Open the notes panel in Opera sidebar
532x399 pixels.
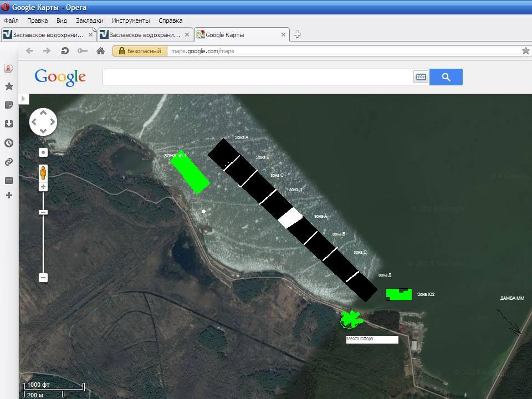point(9,105)
